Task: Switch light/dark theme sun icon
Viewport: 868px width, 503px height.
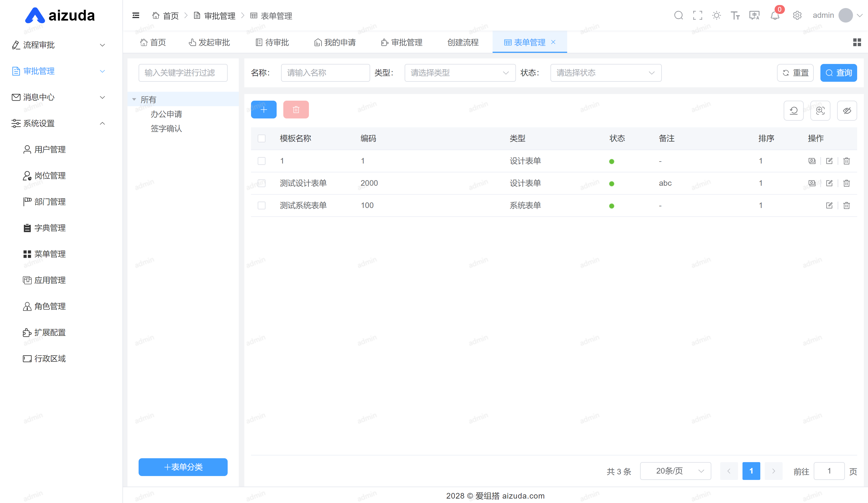Action: pyautogui.click(x=716, y=15)
